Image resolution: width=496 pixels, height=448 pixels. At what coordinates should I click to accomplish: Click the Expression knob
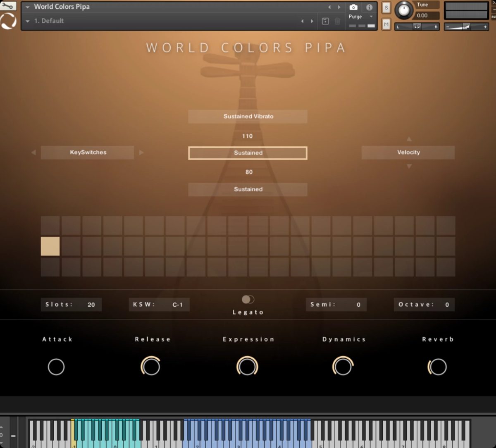[x=247, y=367]
